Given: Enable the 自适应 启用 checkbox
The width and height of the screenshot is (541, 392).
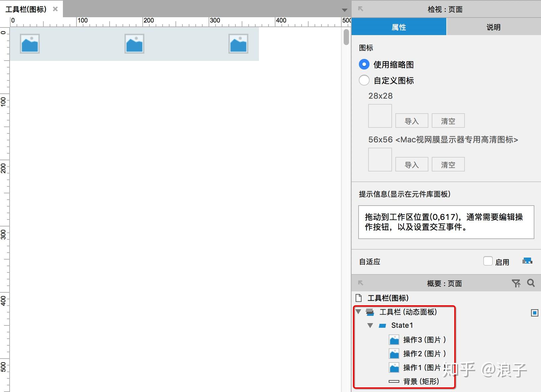Looking at the screenshot, I should 488,261.
